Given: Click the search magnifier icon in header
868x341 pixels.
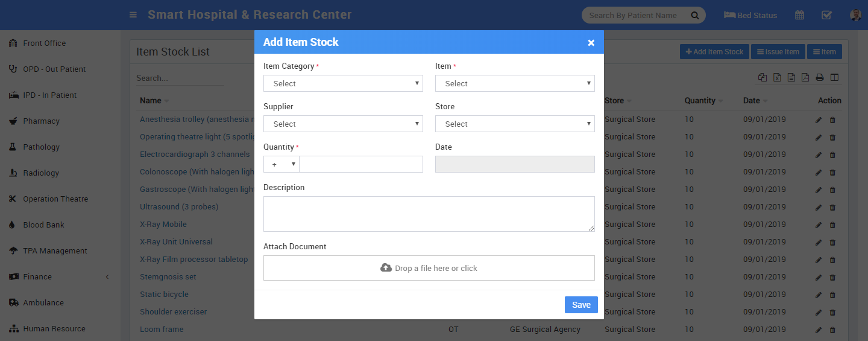Looking at the screenshot, I should coord(694,15).
